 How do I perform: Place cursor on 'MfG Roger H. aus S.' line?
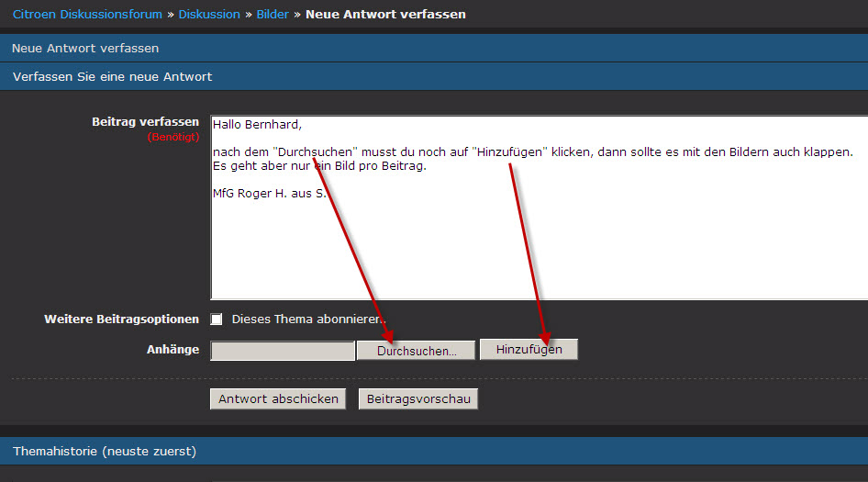point(269,194)
